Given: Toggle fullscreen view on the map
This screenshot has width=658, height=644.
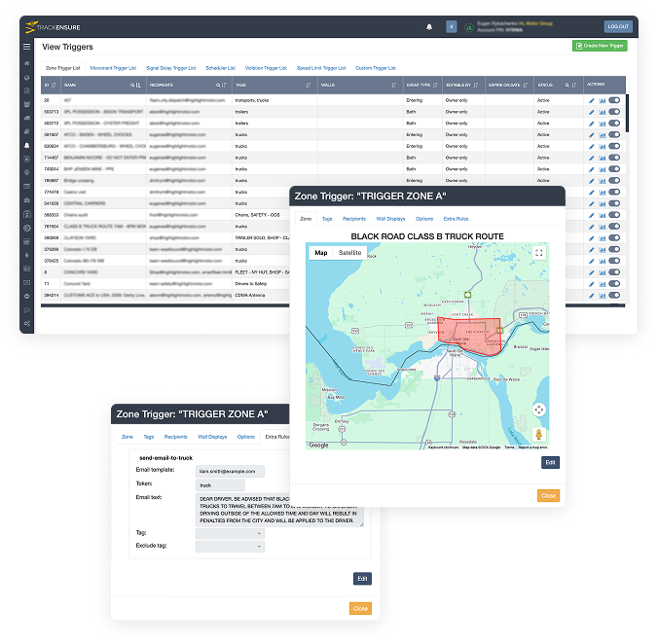Looking at the screenshot, I should pos(539,252).
